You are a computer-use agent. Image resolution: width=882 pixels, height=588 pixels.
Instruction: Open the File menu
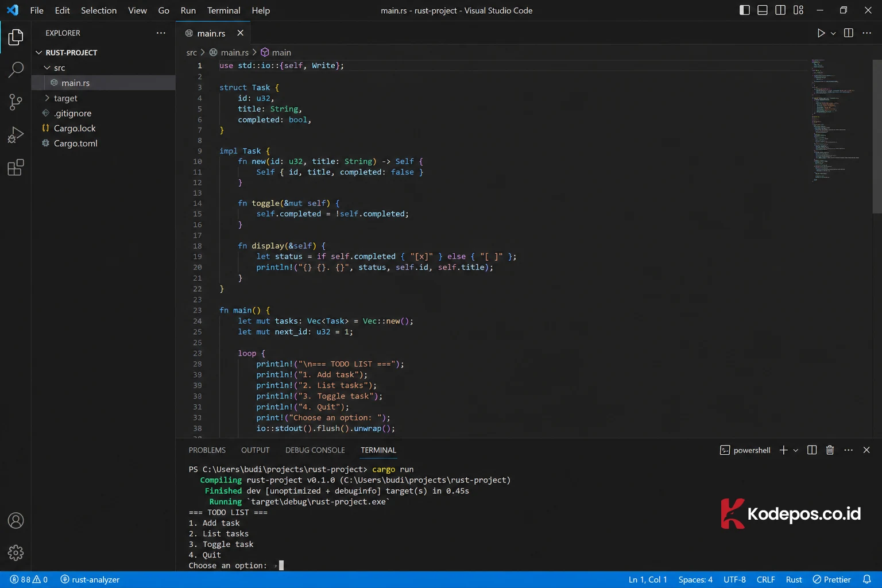(x=37, y=10)
